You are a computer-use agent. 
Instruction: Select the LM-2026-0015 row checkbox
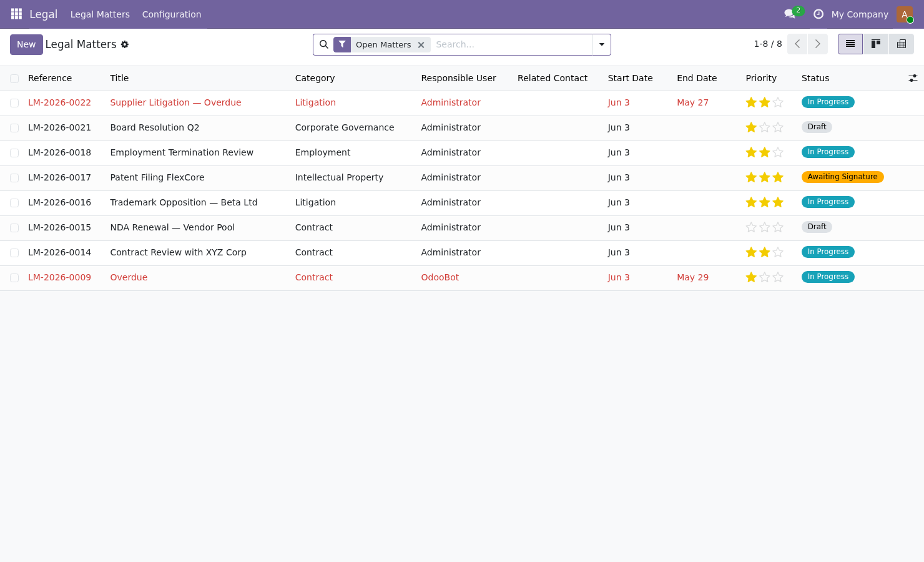(14, 228)
